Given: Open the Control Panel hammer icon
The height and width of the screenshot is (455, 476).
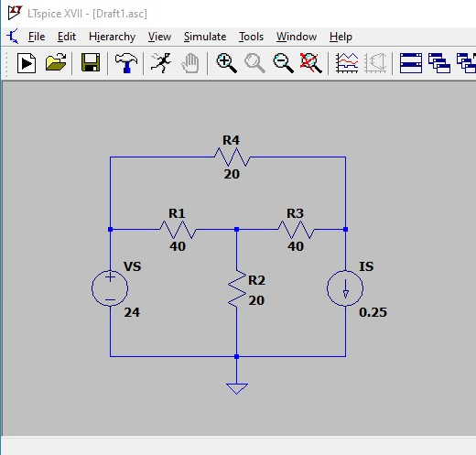Looking at the screenshot, I should (126, 63).
